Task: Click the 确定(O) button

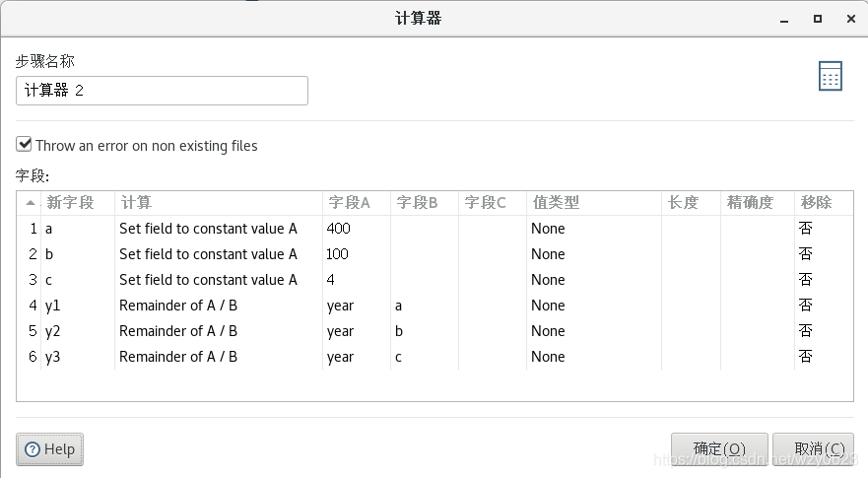Action: tap(719, 448)
